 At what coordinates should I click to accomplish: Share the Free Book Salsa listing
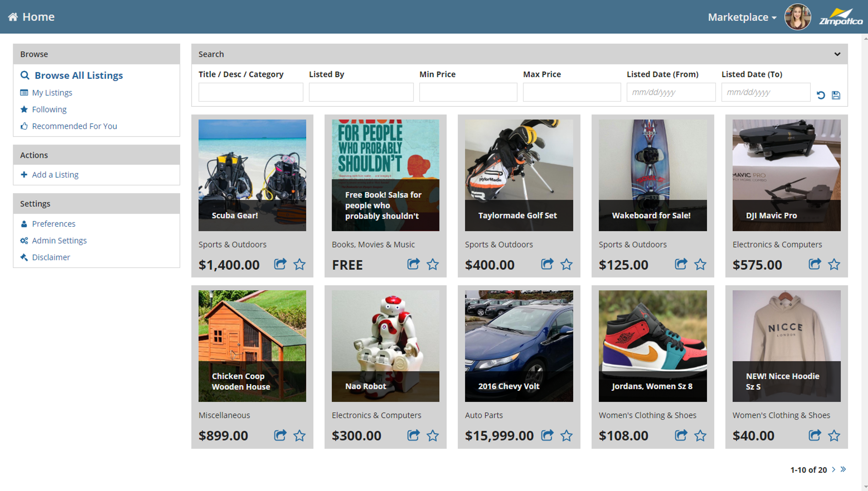413,264
